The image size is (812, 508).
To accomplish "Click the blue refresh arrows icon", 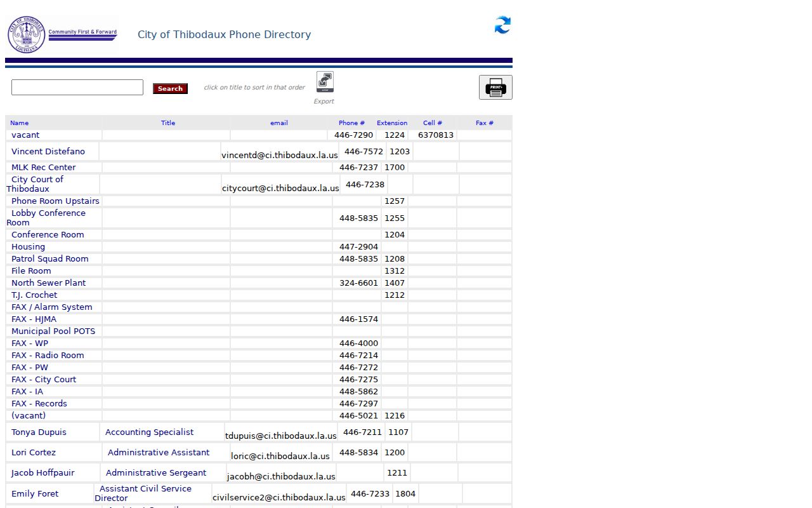I will tap(502, 25).
